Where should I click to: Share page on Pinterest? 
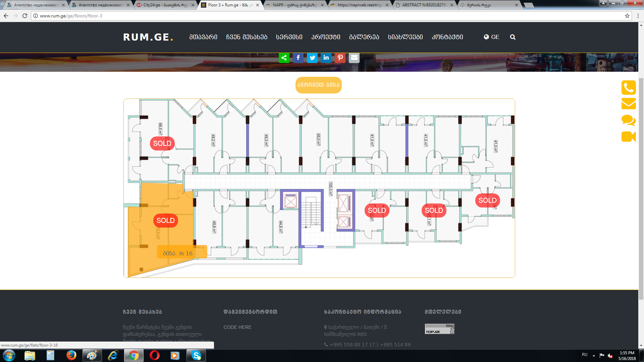[340, 58]
